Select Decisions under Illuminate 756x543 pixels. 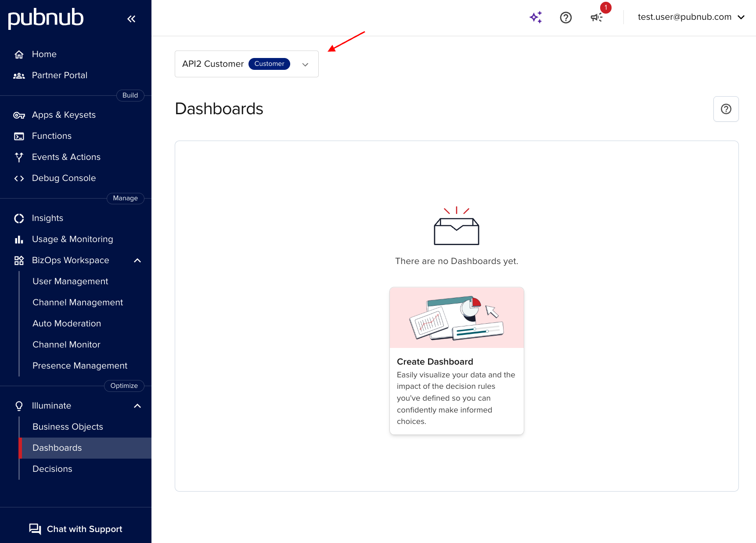[x=52, y=469]
